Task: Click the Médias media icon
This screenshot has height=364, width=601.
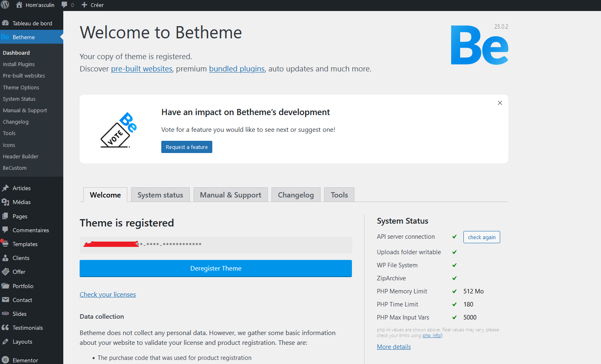Action: [x=5, y=202]
